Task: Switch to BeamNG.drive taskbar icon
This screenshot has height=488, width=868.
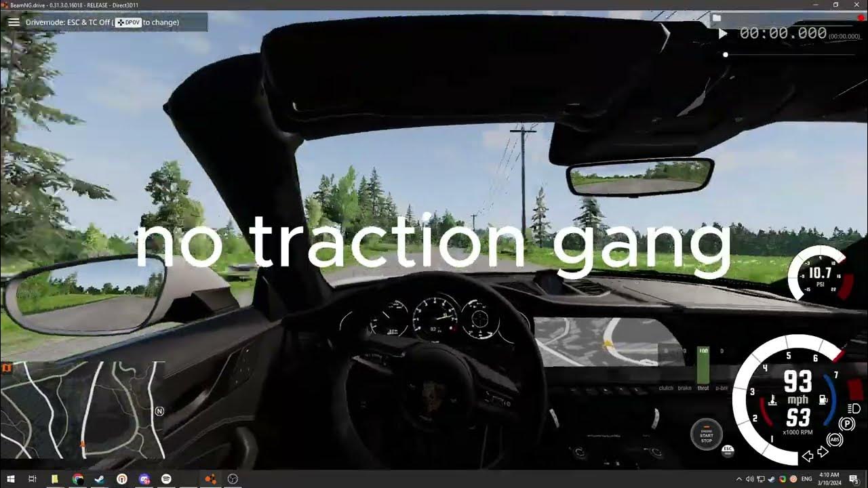Action: pyautogui.click(x=211, y=479)
